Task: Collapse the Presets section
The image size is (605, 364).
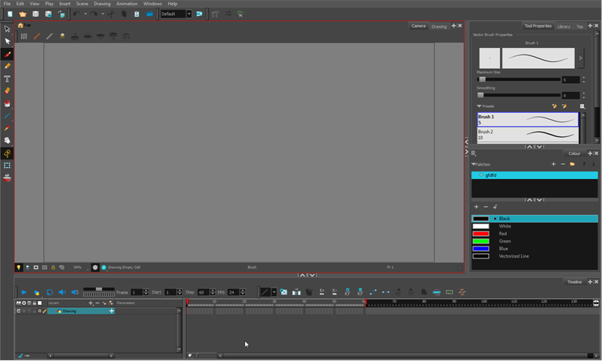Action: [x=479, y=106]
